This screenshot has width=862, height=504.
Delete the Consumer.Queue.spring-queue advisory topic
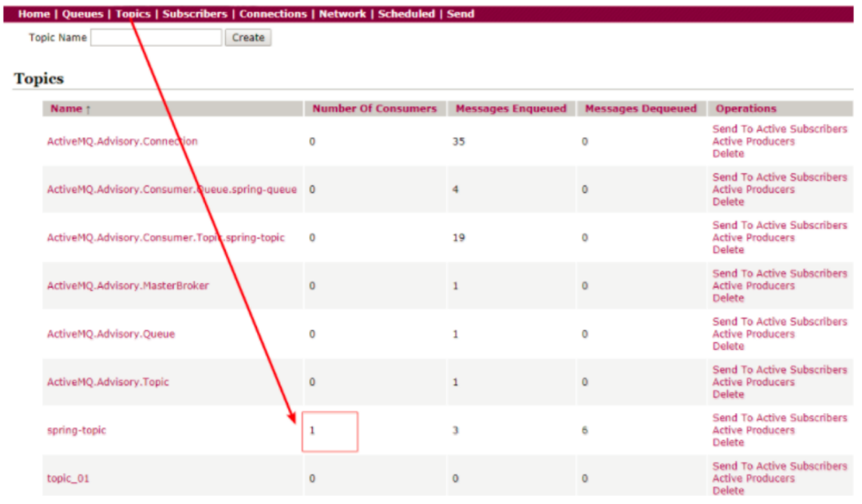tap(728, 202)
